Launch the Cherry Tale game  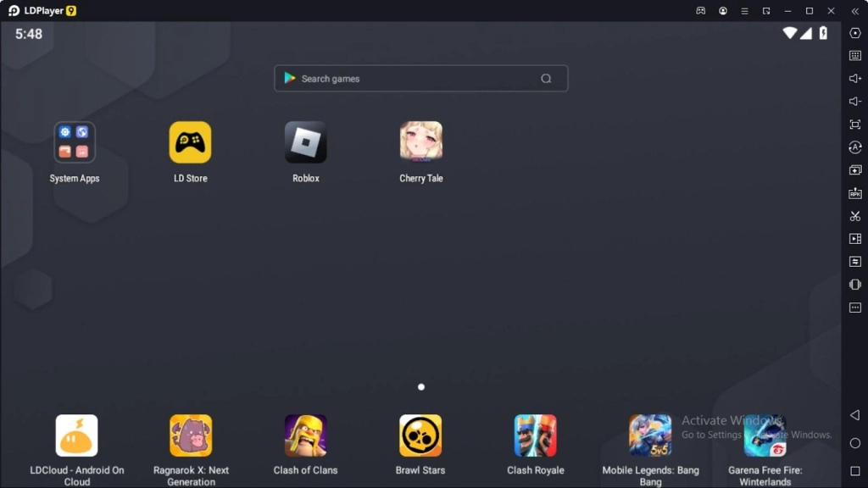pyautogui.click(x=420, y=142)
